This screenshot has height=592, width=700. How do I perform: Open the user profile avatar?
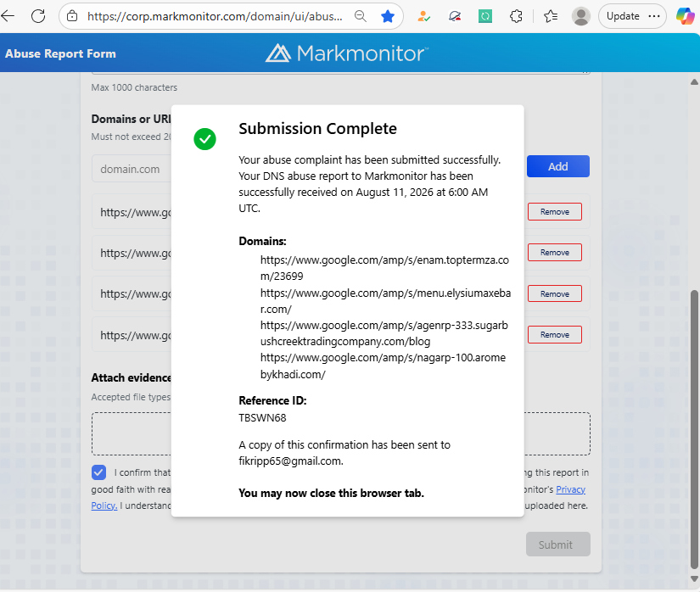coord(581,16)
